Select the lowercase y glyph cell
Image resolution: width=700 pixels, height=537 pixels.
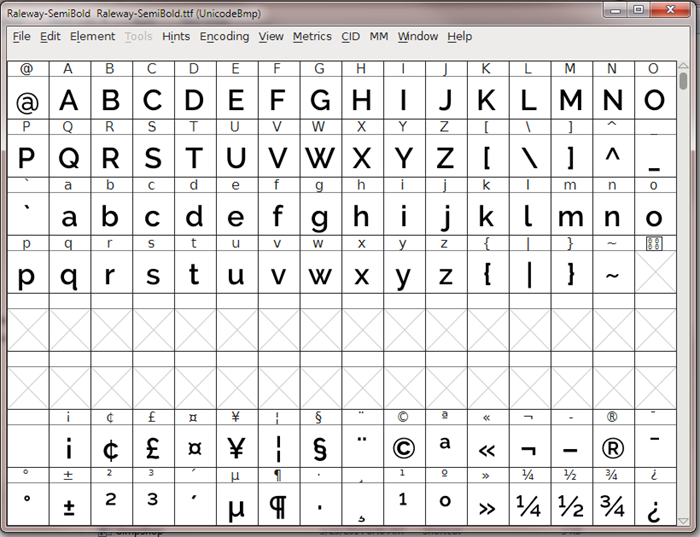click(x=404, y=272)
